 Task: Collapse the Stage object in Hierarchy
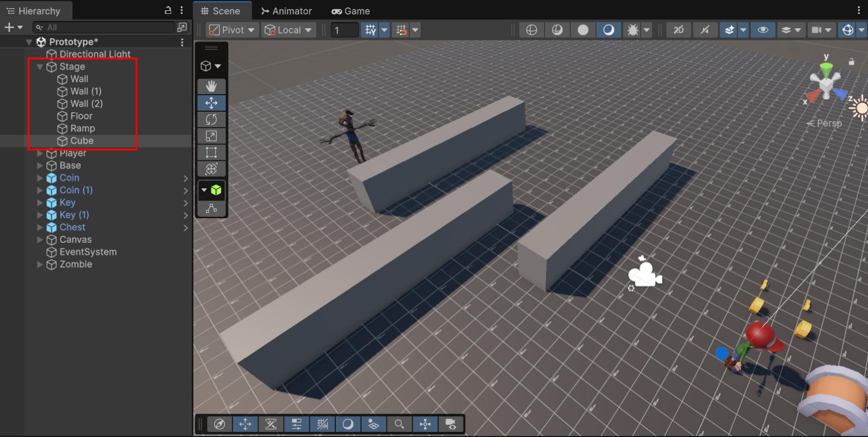40,67
